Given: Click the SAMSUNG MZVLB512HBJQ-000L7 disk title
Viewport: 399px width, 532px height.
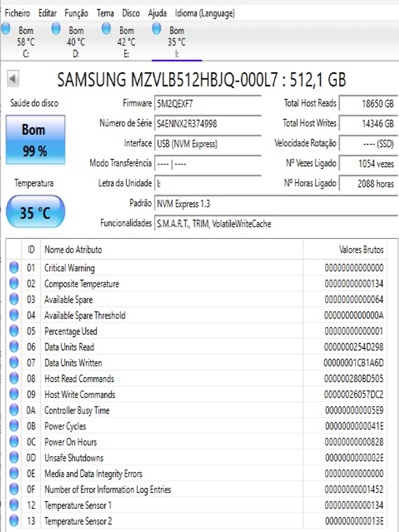Looking at the screenshot, I should [x=202, y=80].
